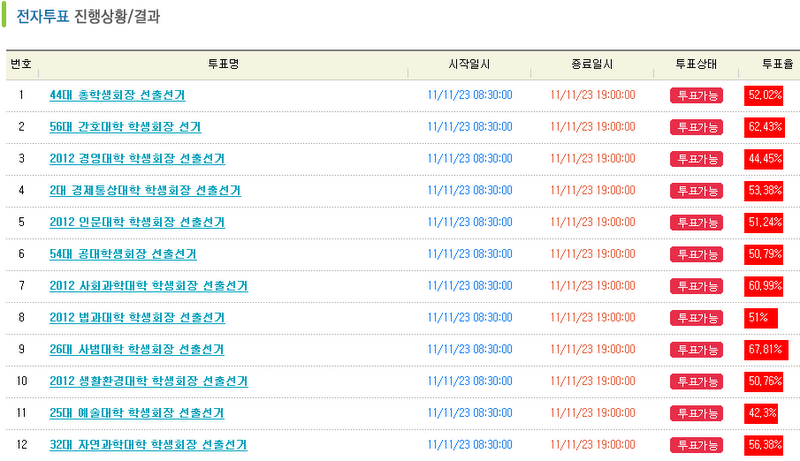The width and height of the screenshot is (800, 461).
Task: Open the 54대 공대학생회장 선출선거 link
Action: [123, 254]
